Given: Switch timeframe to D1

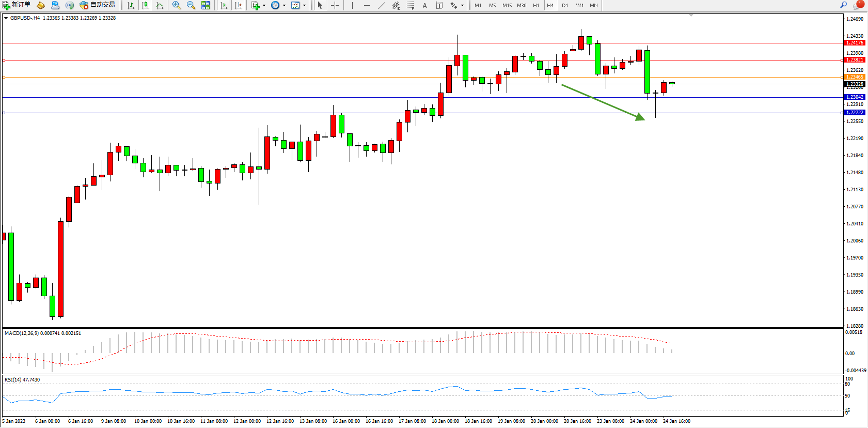Looking at the screenshot, I should [x=565, y=5].
